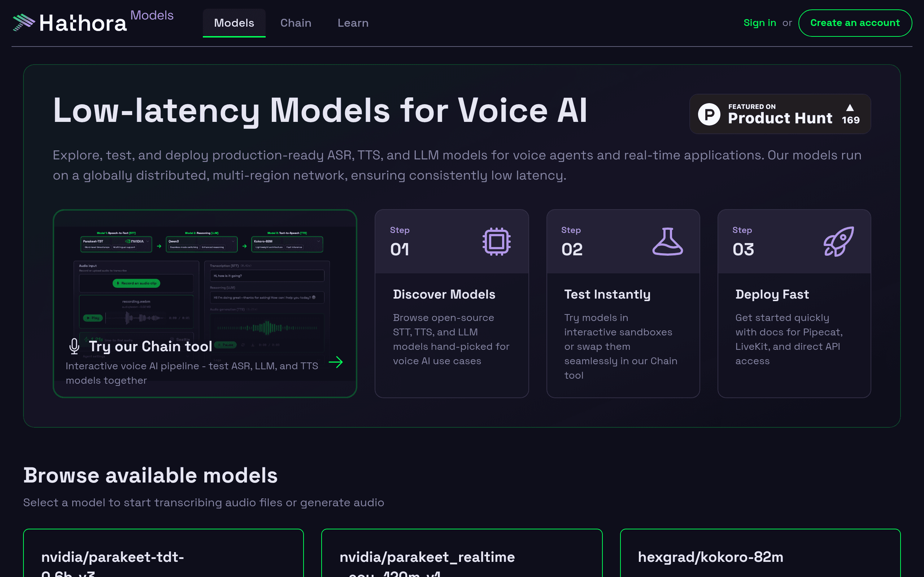
Task: Select the Discover Models card
Action: point(452,303)
